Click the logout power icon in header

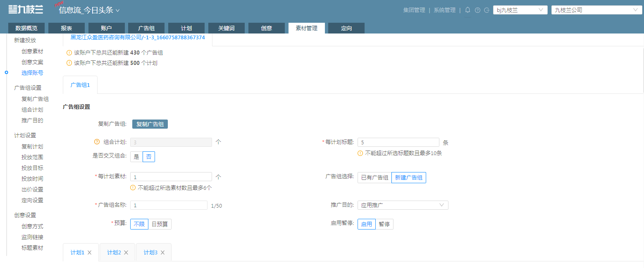tap(487, 10)
